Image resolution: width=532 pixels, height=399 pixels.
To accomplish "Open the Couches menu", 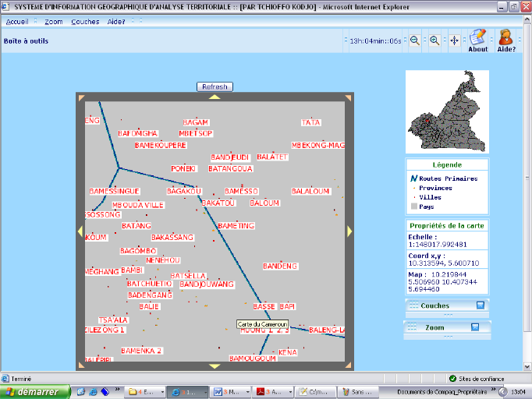I will [85, 22].
